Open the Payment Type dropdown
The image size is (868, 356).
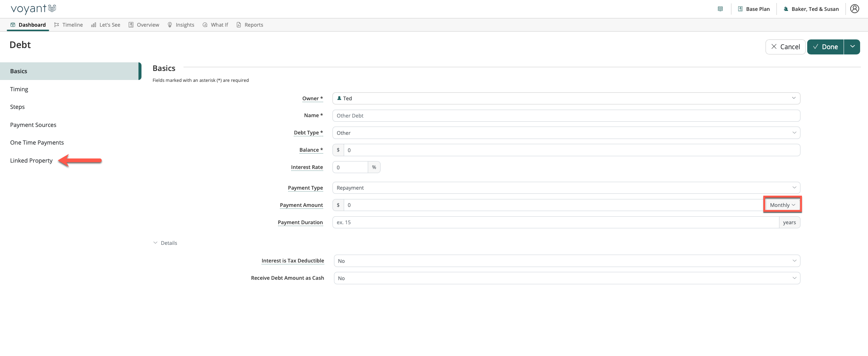click(566, 188)
